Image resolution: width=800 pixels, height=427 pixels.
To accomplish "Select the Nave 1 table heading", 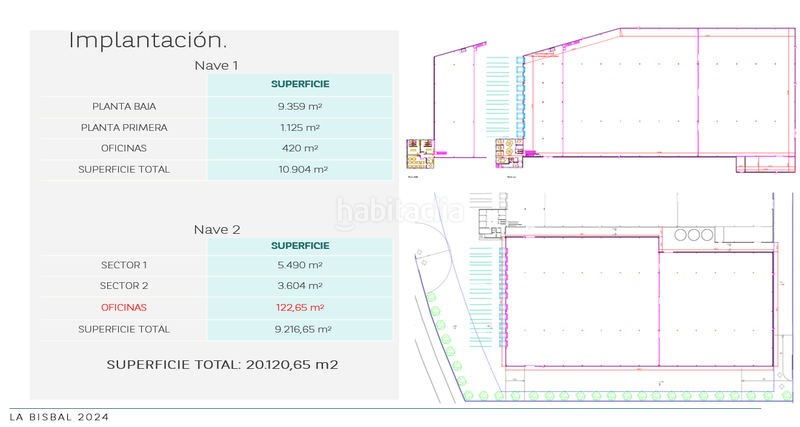I will pyautogui.click(x=216, y=66).
